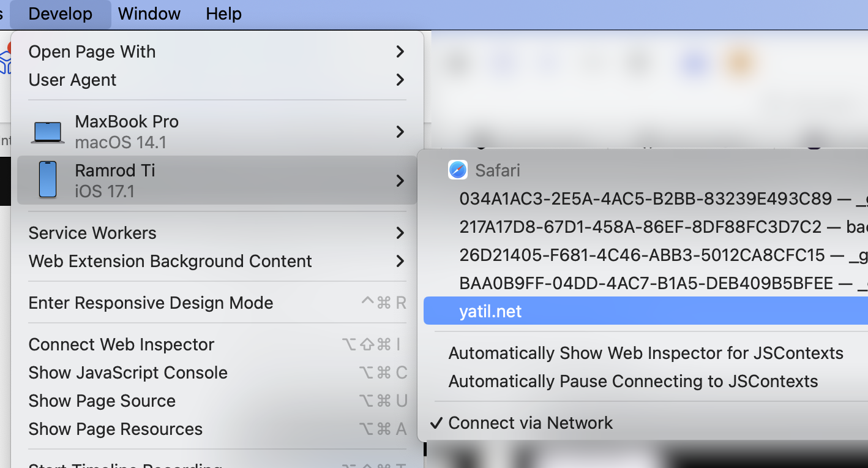Screen dimensions: 868x468
Task: Open Connect Web Inspector
Action: point(121,344)
